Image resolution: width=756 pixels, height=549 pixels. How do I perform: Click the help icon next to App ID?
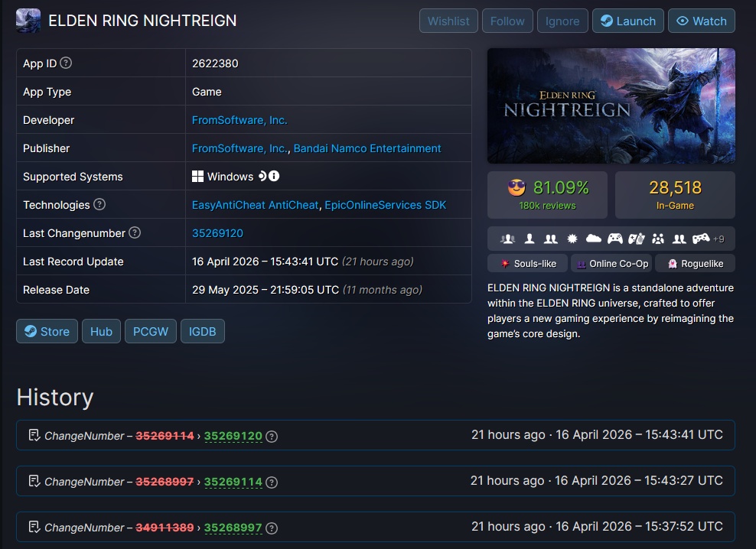pos(66,63)
